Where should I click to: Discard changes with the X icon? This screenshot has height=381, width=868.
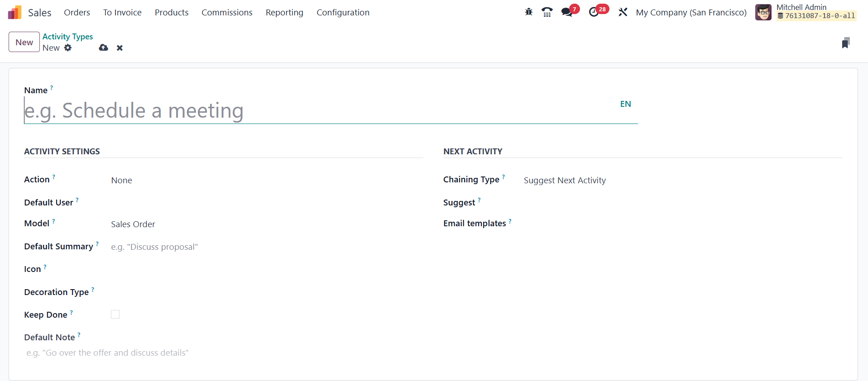point(120,48)
